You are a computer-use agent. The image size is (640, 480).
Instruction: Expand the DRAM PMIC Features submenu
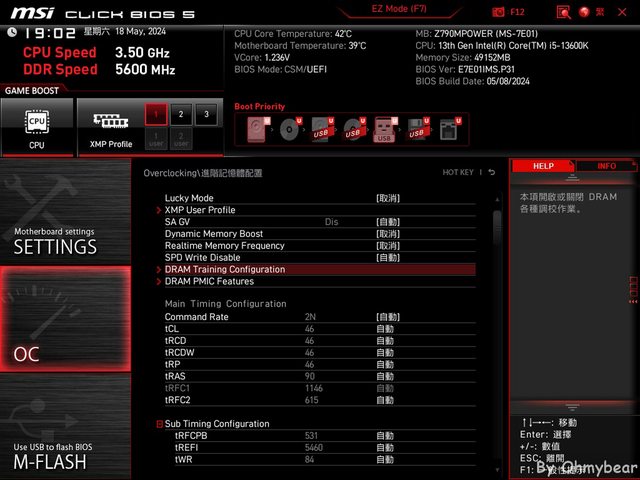click(x=209, y=281)
